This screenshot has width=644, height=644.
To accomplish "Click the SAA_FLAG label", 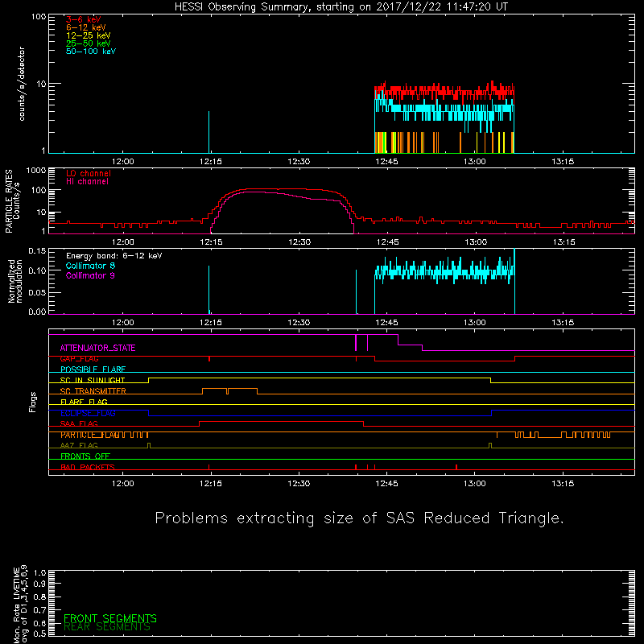I will pos(79,424).
